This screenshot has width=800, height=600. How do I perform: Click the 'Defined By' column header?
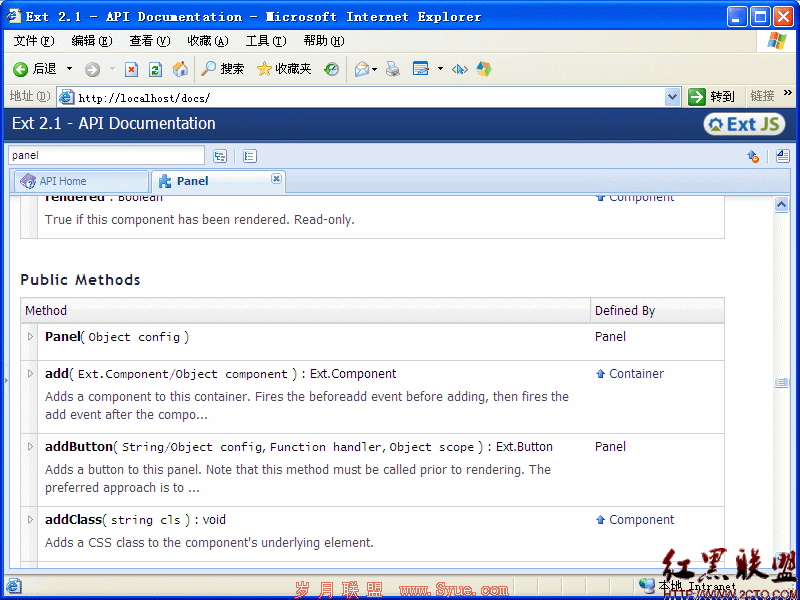tap(625, 311)
